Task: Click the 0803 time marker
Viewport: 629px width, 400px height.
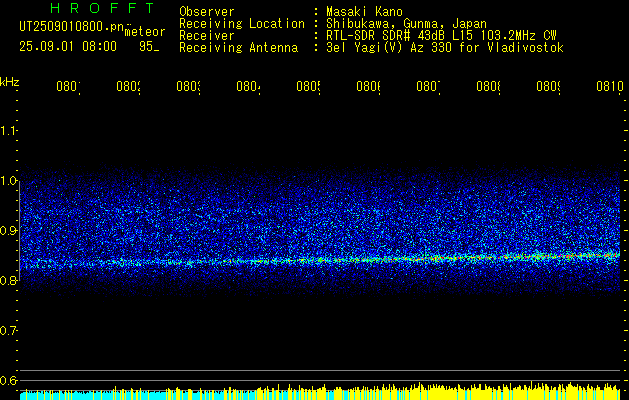Action: [x=189, y=86]
